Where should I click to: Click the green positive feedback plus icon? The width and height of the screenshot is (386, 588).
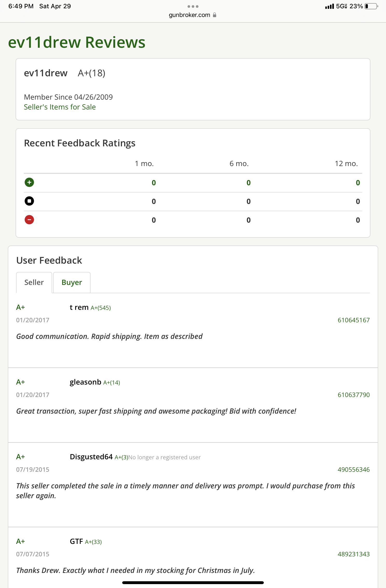pyautogui.click(x=29, y=182)
